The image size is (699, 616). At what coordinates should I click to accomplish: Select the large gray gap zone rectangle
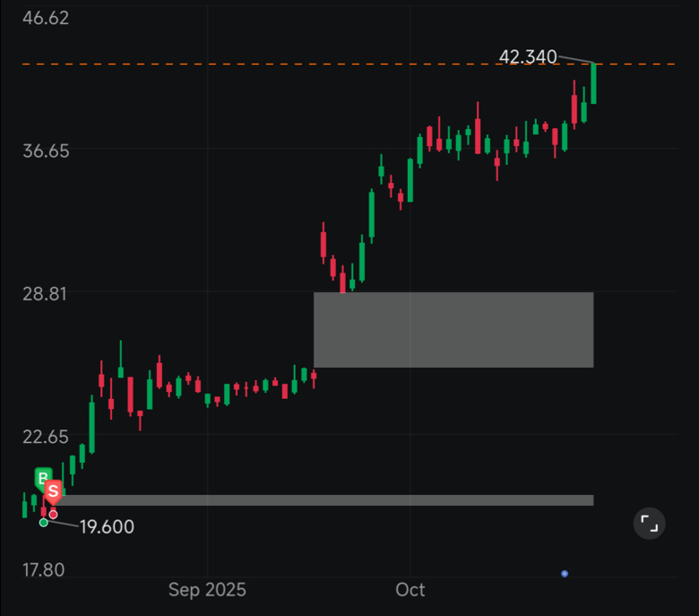[453, 330]
